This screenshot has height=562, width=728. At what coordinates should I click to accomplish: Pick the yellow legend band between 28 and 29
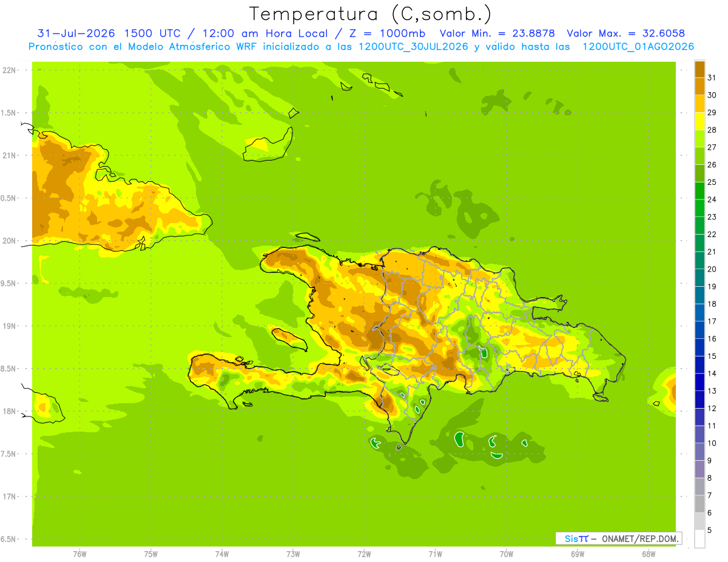[x=699, y=121]
